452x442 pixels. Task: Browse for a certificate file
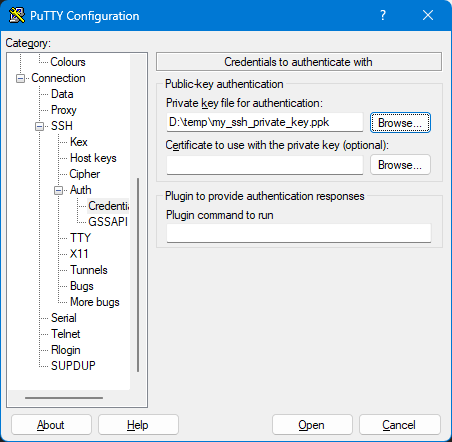point(400,165)
